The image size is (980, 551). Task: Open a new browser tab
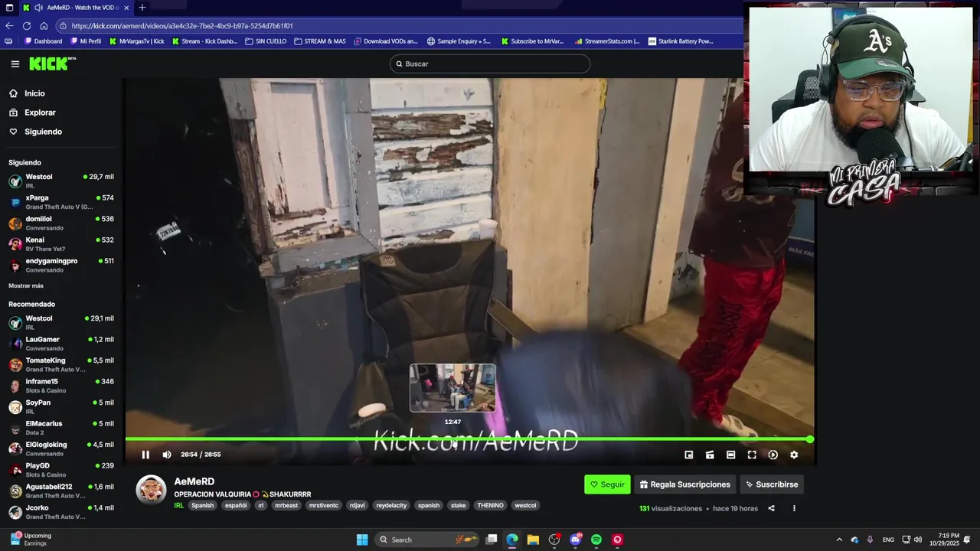(x=142, y=8)
